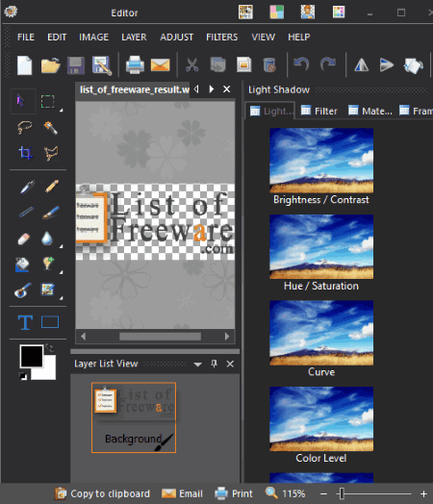Open the LAYER menu
The height and width of the screenshot is (504, 433).
[134, 37]
